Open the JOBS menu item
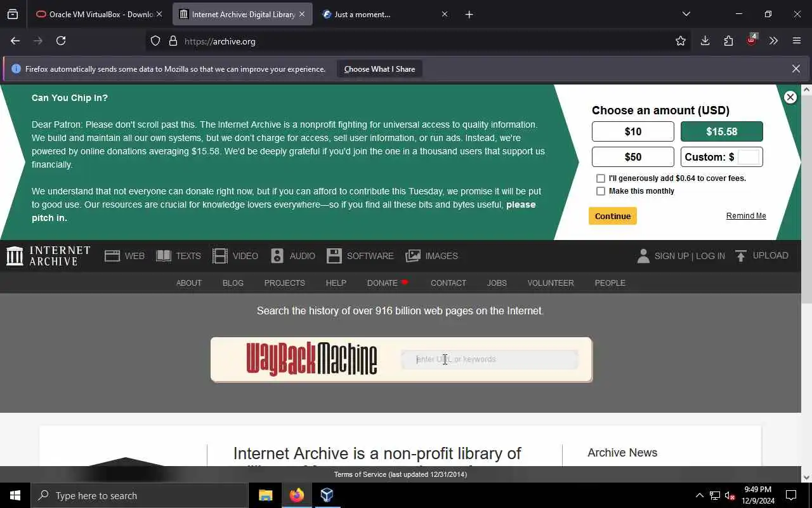The image size is (812, 508). point(497,283)
